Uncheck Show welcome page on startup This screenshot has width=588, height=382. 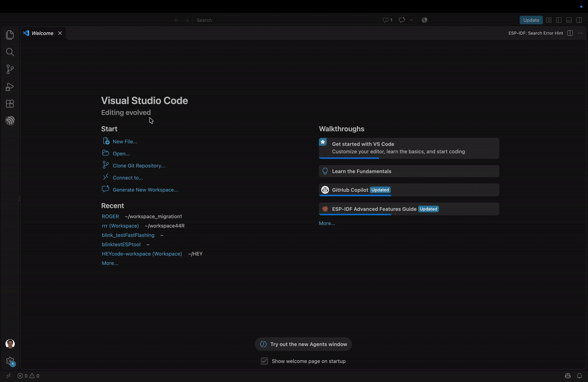coord(265,361)
